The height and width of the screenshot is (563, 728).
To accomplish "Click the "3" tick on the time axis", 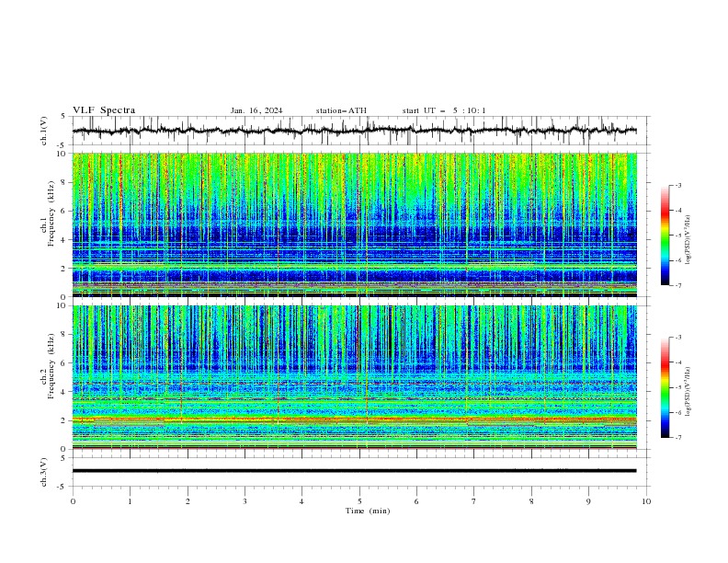I will [245, 501].
